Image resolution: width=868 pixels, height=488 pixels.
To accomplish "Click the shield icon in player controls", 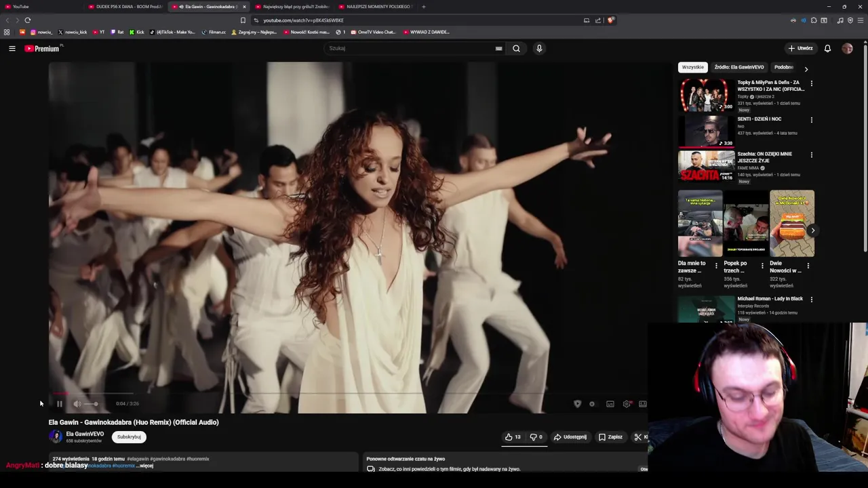I will click(x=577, y=404).
